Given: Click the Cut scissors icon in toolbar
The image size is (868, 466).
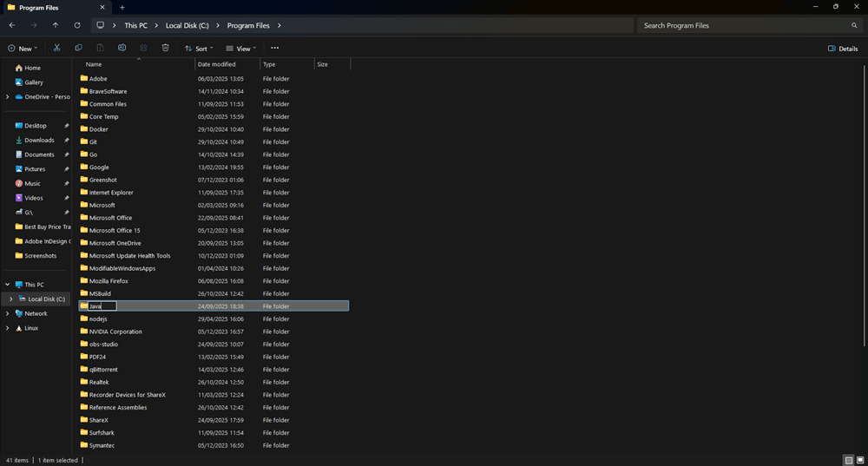Looking at the screenshot, I should coord(56,49).
